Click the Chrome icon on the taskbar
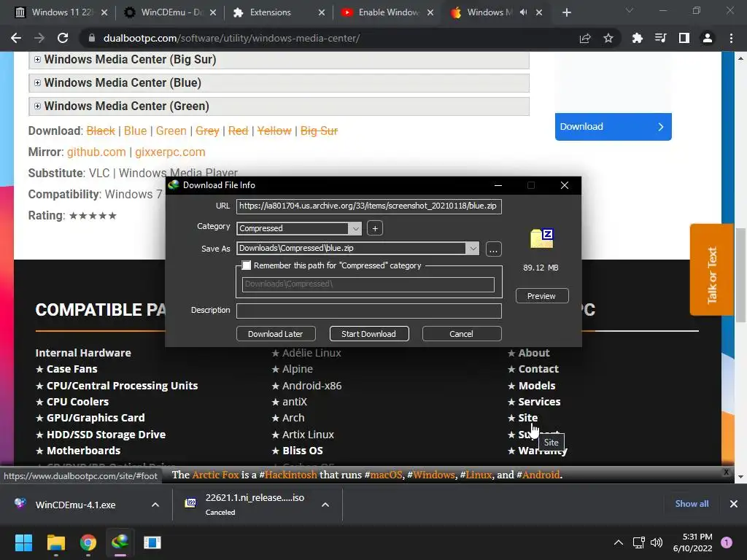747x560 pixels. point(88,542)
